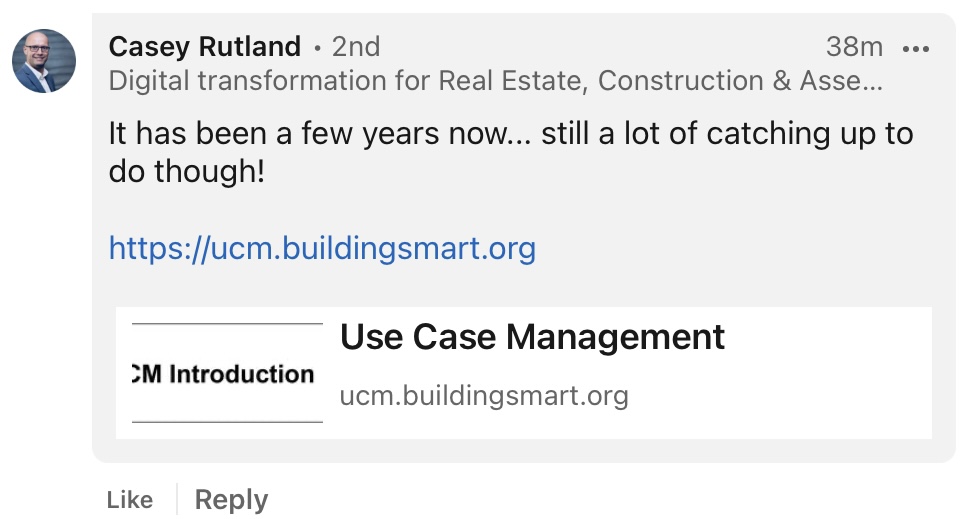Viewport: 980px width, 519px height.
Task: Click Casey Rutland's profile photo
Action: pos(44,61)
